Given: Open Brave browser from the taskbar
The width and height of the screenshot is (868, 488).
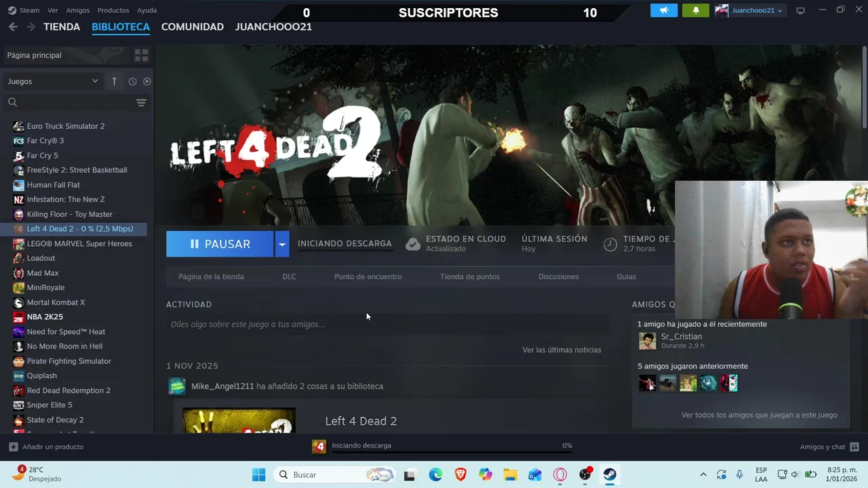Looking at the screenshot, I should 460,474.
